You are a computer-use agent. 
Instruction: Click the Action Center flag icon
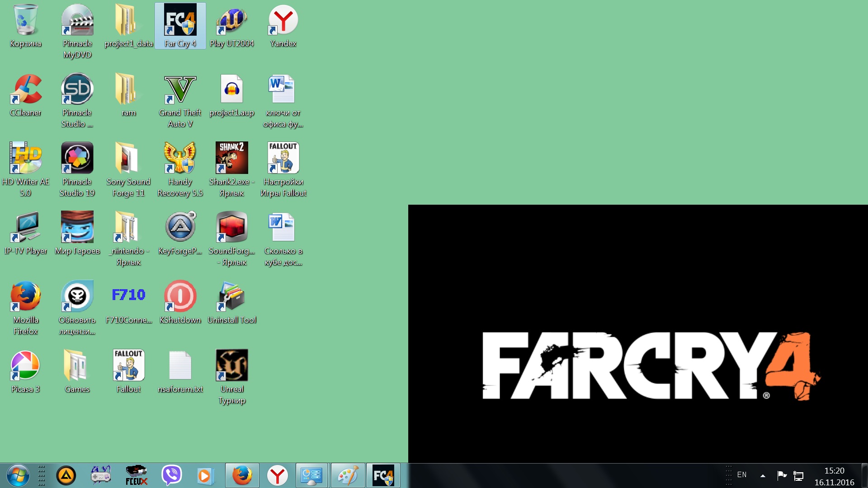point(782,475)
